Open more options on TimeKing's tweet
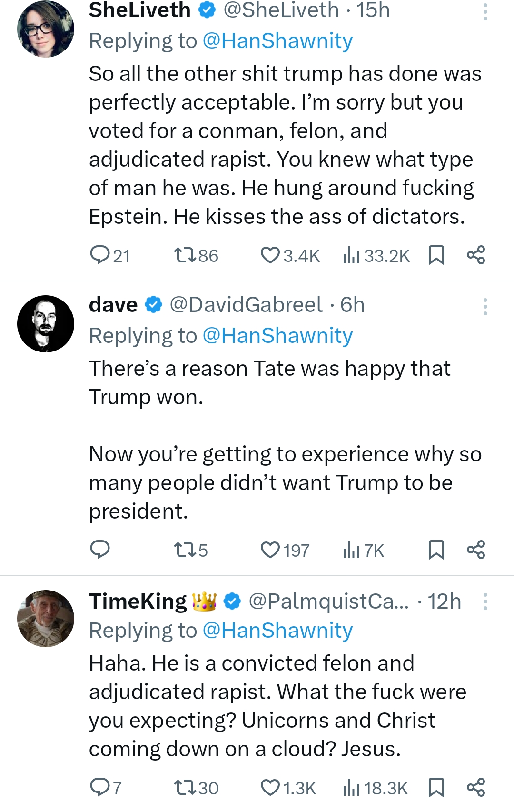This screenshot has width=514, height=812. click(x=485, y=601)
